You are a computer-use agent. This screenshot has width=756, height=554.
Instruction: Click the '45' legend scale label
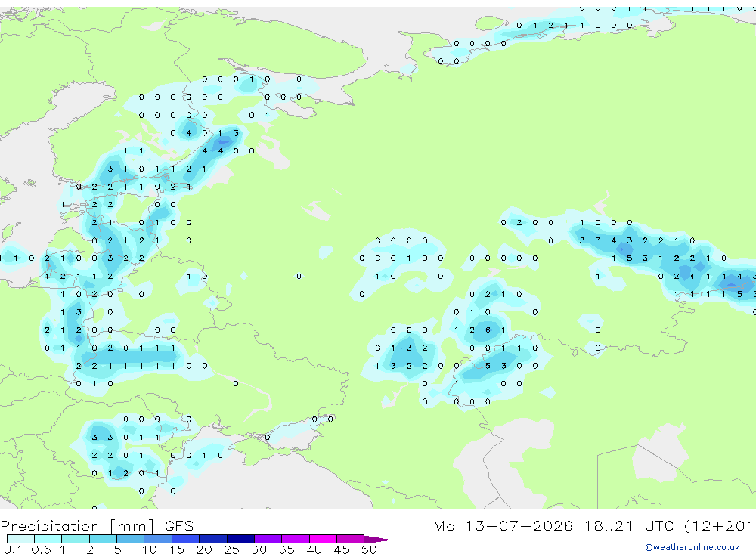(x=342, y=549)
